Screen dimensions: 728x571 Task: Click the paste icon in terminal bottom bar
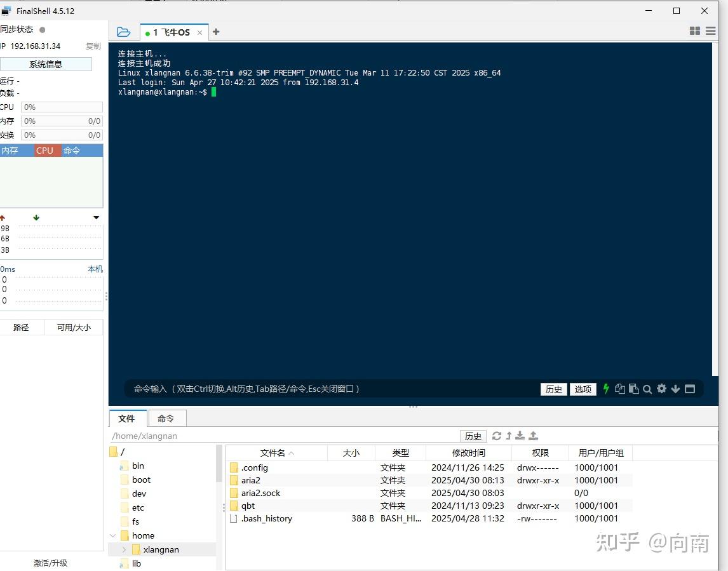coord(633,389)
